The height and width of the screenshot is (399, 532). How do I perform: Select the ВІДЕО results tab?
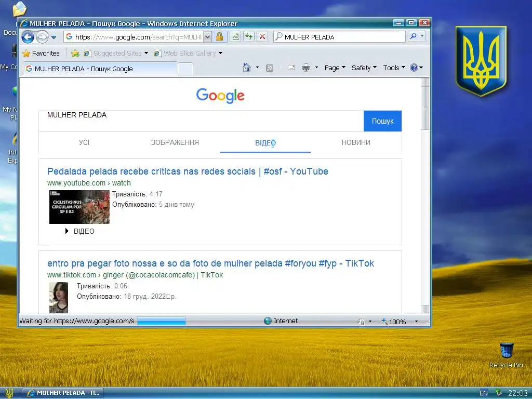(x=265, y=143)
